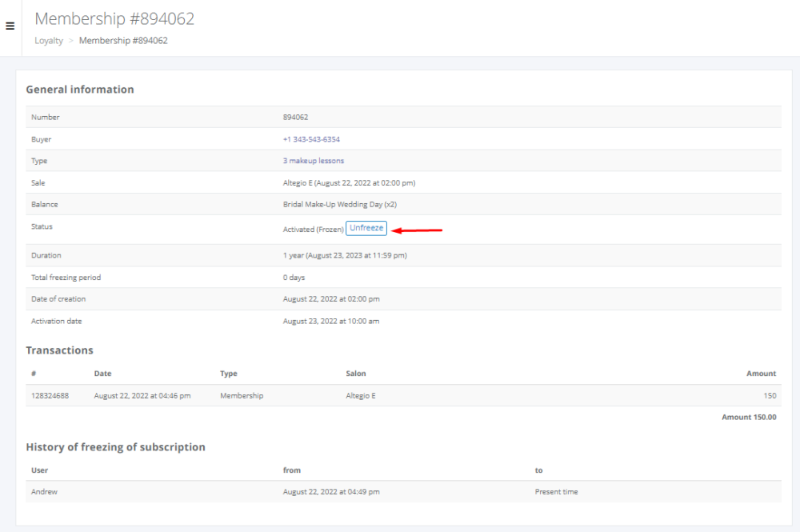Click Present time in freezing history

pyautogui.click(x=556, y=492)
